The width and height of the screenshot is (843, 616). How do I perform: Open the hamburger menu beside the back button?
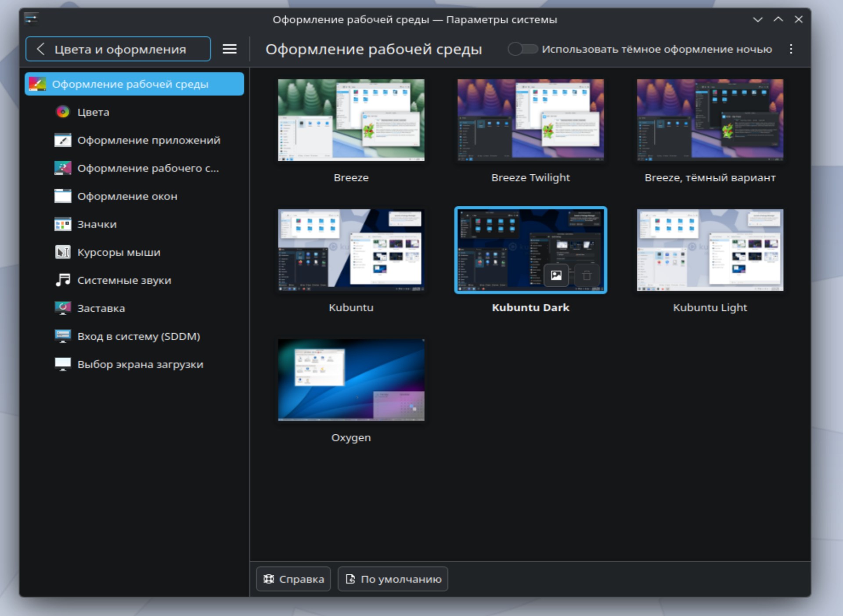point(229,49)
